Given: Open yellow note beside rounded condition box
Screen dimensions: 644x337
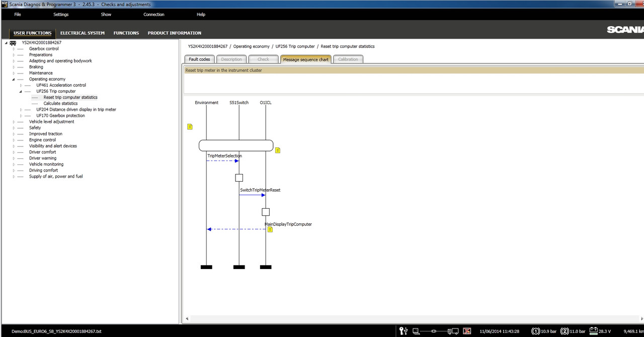Looking at the screenshot, I should click(x=277, y=150).
